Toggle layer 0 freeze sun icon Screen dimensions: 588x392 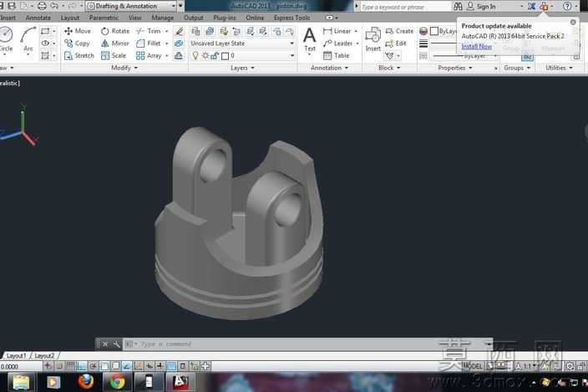(x=205, y=56)
